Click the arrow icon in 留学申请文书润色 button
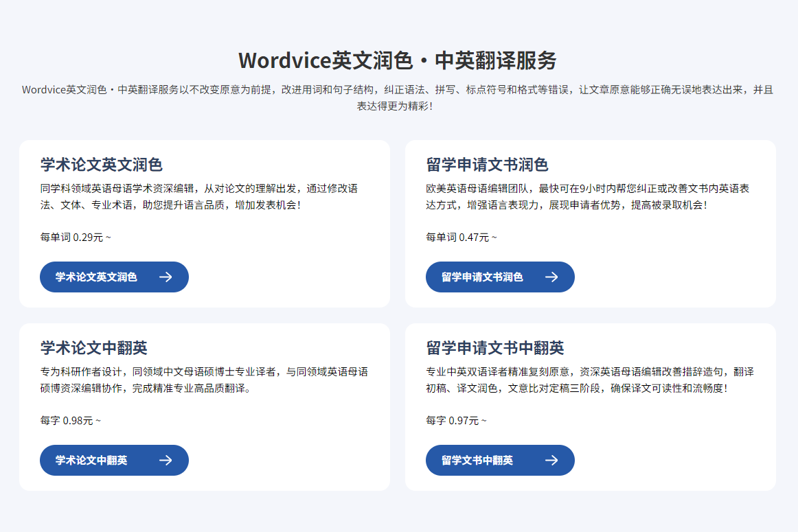The width and height of the screenshot is (798, 532). [553, 277]
